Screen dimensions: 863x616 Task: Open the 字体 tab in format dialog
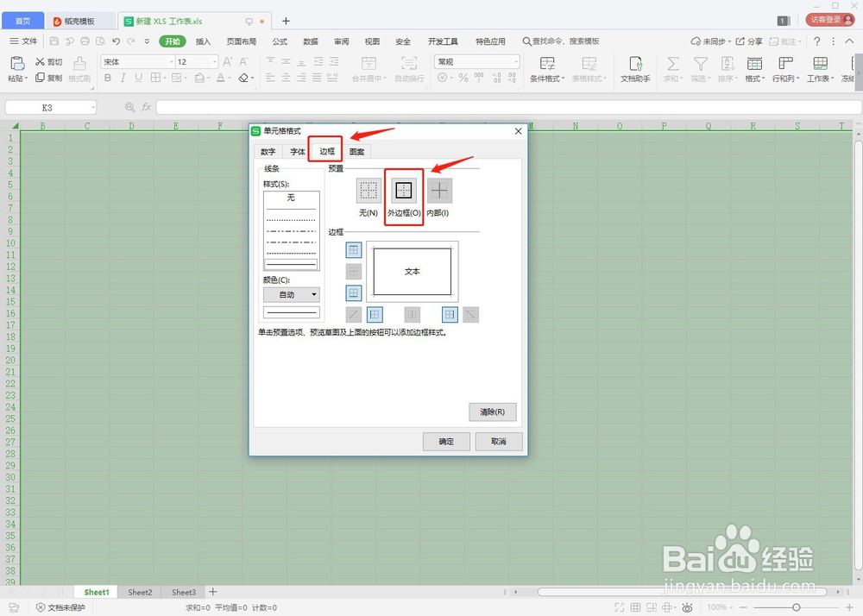[297, 152]
